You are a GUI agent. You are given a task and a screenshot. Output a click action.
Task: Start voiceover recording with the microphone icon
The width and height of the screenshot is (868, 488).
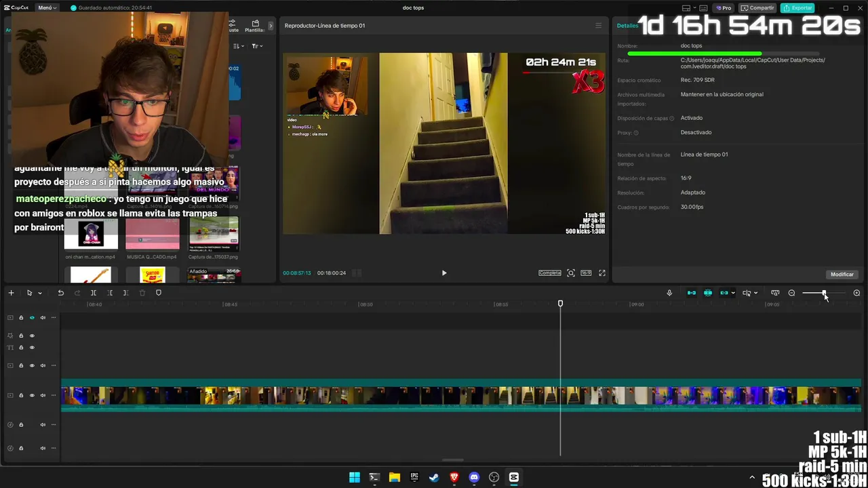click(x=669, y=293)
